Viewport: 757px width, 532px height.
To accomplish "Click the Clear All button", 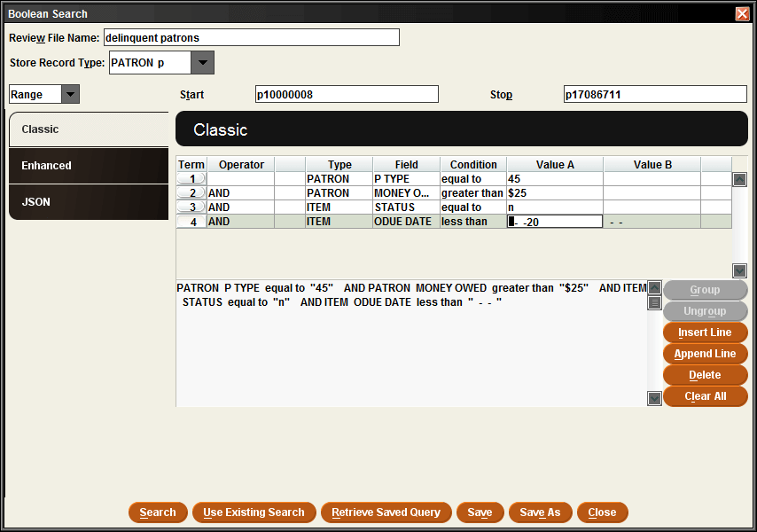I will coord(705,396).
